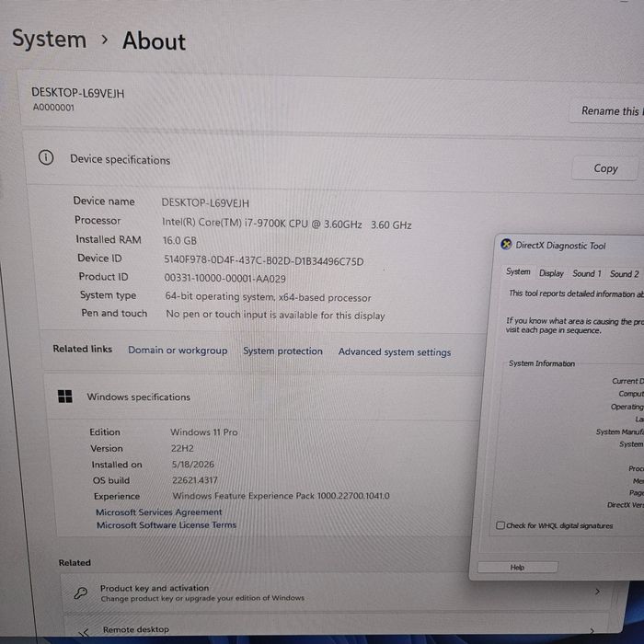
Task: Click the 'System Information' group label in DirectX tool
Action: 541,363
